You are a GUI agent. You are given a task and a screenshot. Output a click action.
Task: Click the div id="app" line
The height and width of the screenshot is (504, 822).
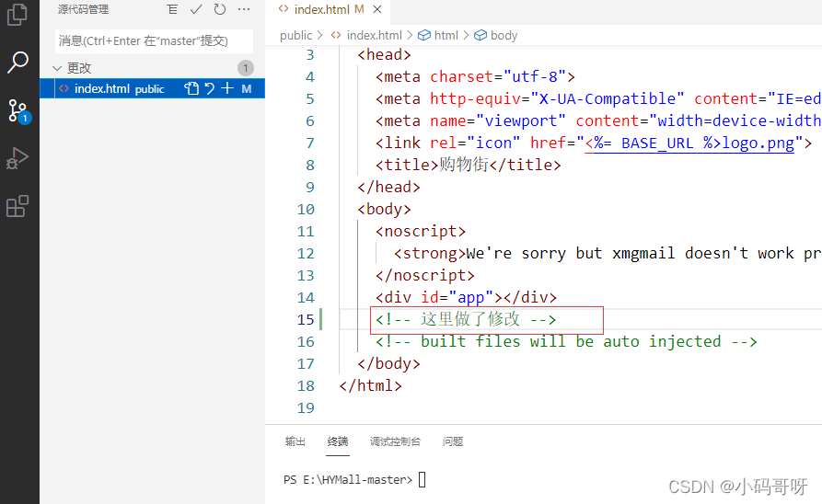pyautogui.click(x=466, y=298)
